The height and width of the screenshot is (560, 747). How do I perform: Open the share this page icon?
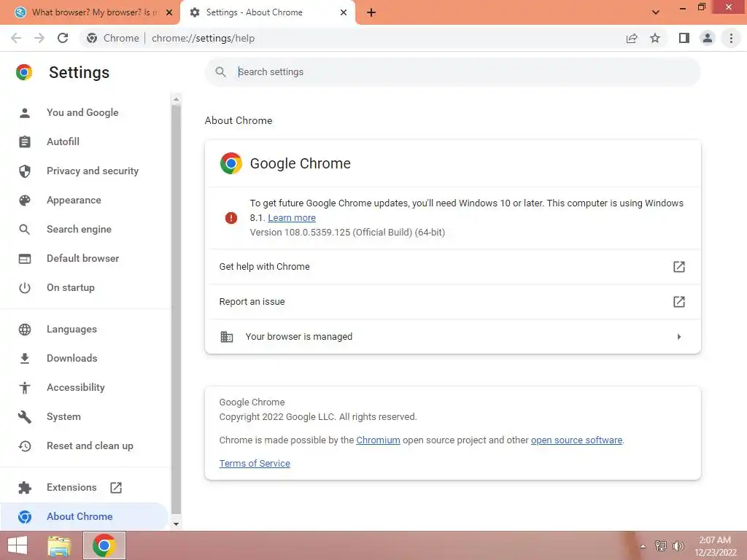click(632, 38)
